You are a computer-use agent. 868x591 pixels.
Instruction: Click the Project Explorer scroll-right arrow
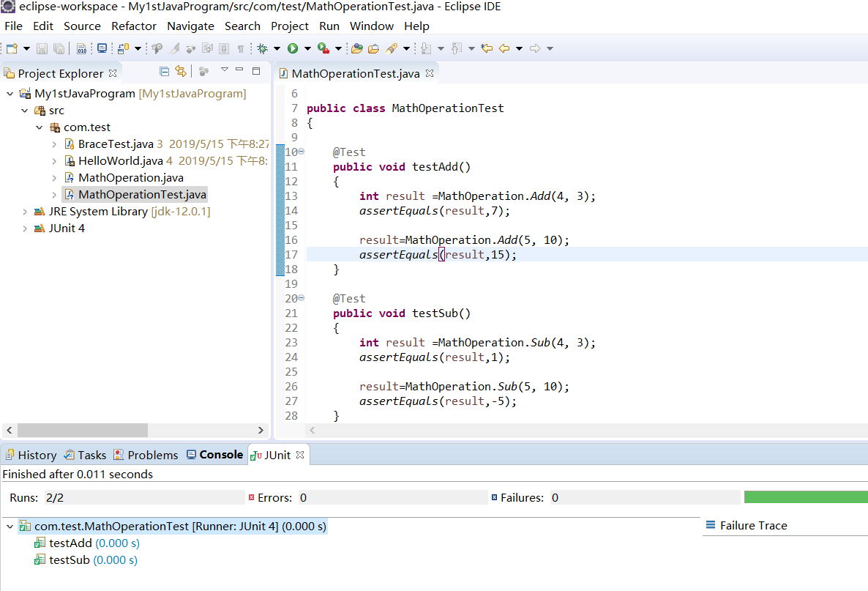click(261, 431)
